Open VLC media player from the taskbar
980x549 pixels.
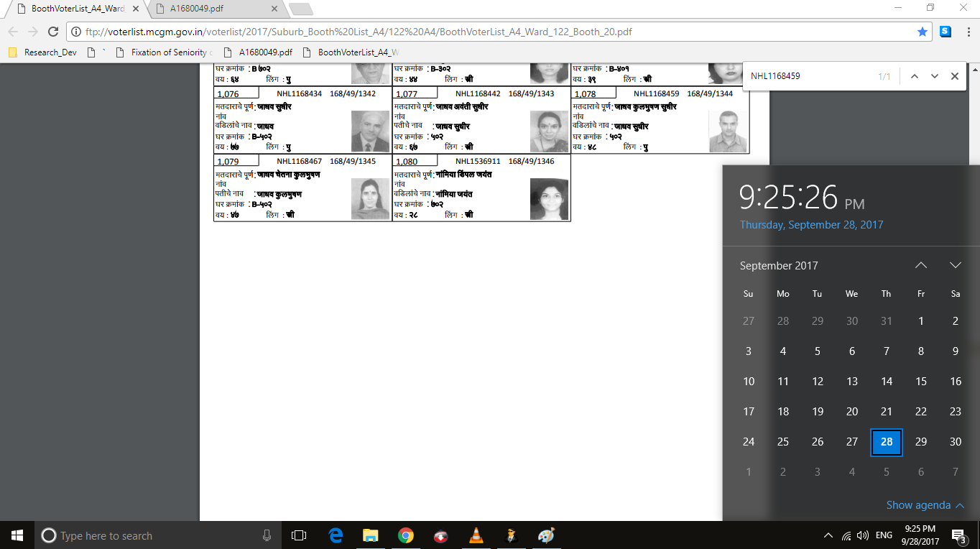(476, 535)
